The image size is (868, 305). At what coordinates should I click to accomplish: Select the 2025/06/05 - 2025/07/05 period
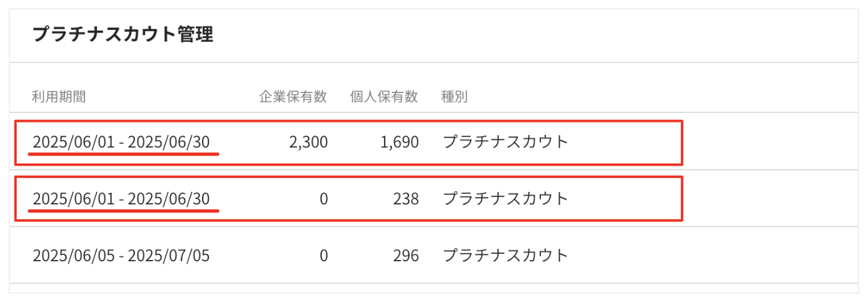121,256
